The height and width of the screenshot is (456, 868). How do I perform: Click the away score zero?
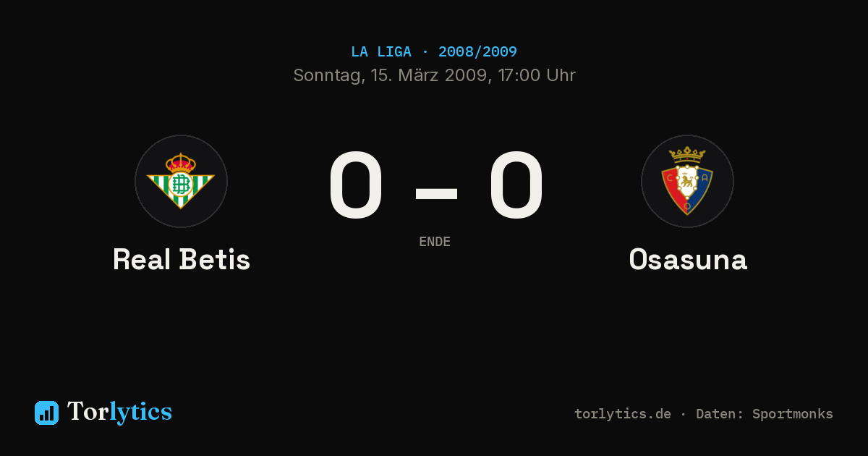[x=516, y=185]
